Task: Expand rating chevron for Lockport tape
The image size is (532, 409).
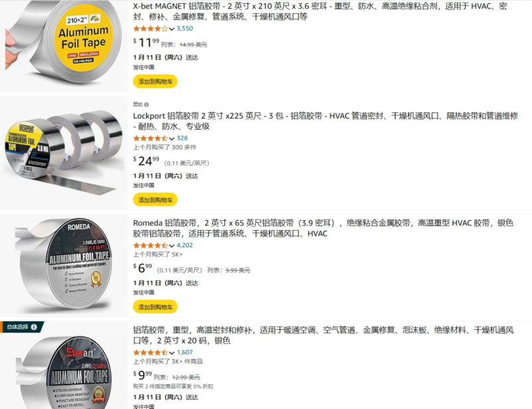Action: pyautogui.click(x=172, y=138)
